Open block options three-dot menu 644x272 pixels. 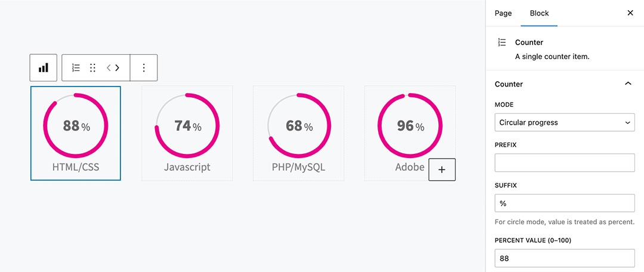144,68
